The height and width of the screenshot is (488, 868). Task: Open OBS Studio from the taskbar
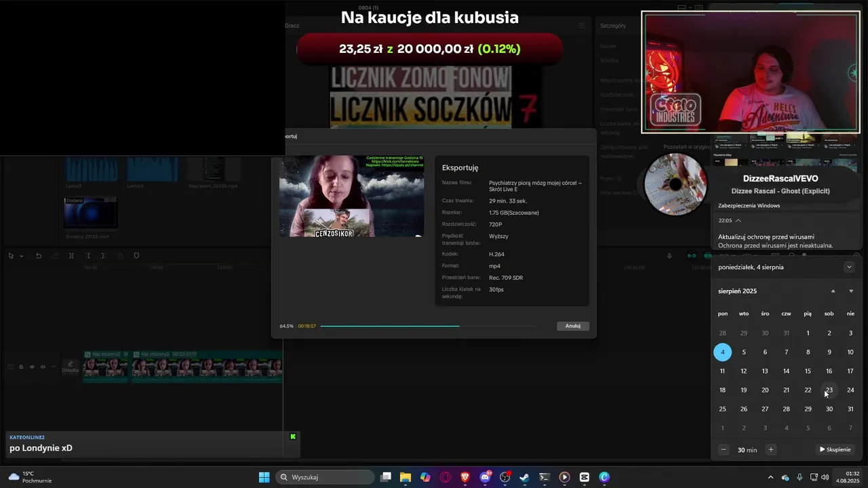(x=505, y=477)
